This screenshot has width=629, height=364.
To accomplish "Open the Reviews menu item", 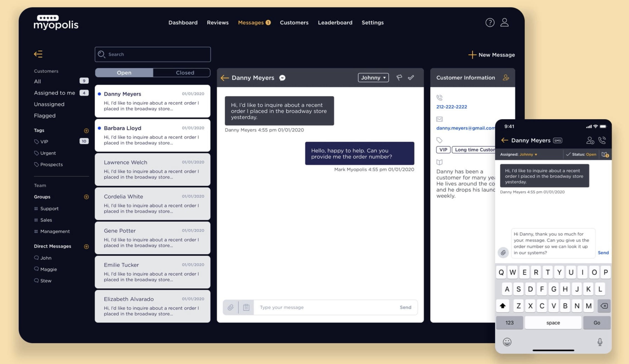I will click(x=218, y=23).
